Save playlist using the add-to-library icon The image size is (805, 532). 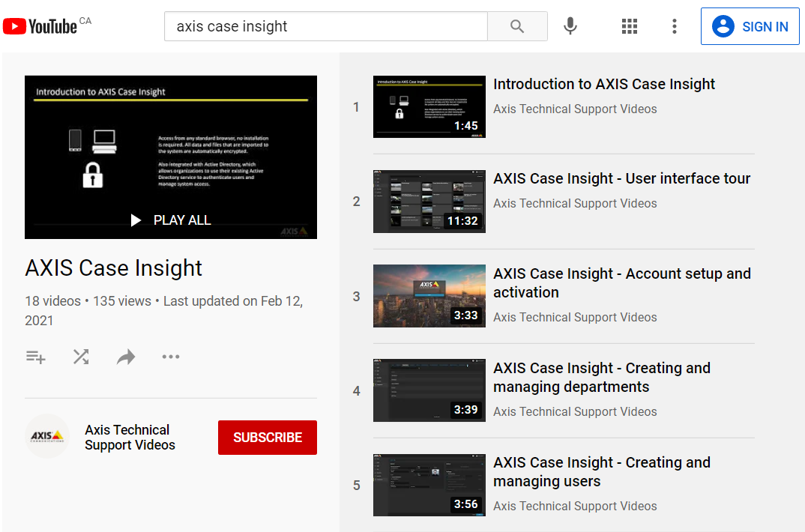point(36,357)
